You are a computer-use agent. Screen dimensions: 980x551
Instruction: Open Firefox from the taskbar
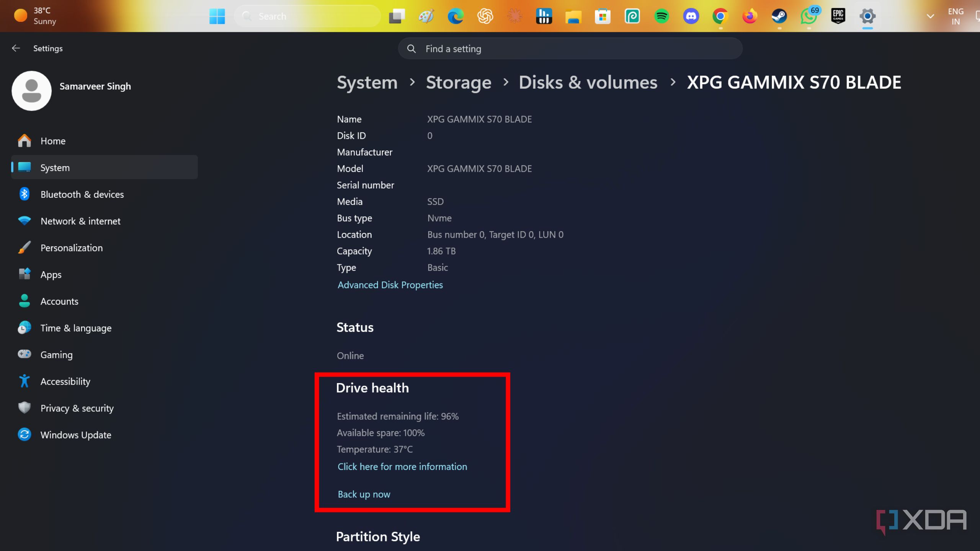click(750, 16)
